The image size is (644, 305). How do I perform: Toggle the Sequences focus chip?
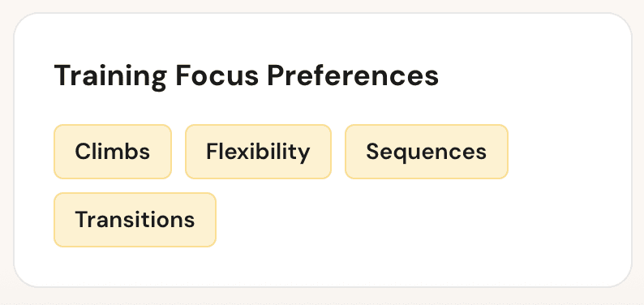point(427,152)
